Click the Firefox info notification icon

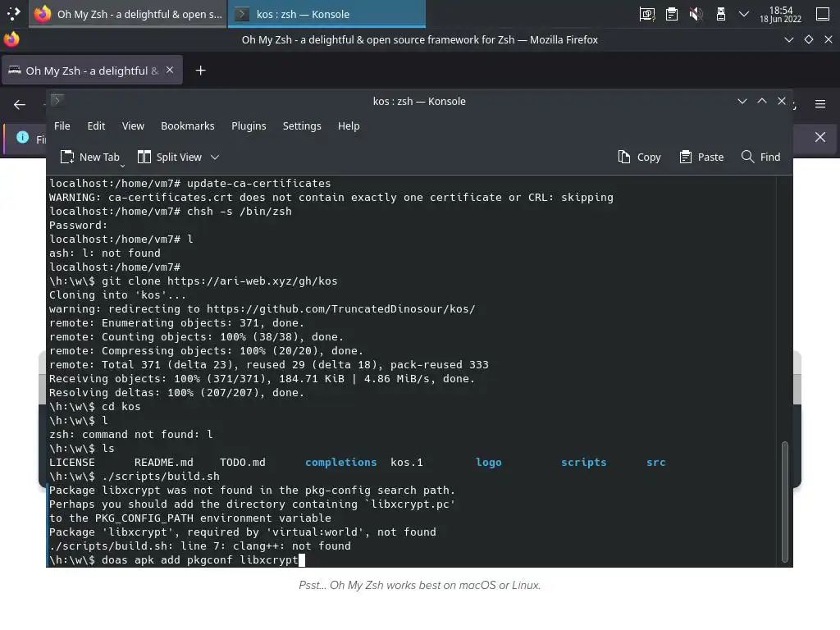[x=22, y=137]
